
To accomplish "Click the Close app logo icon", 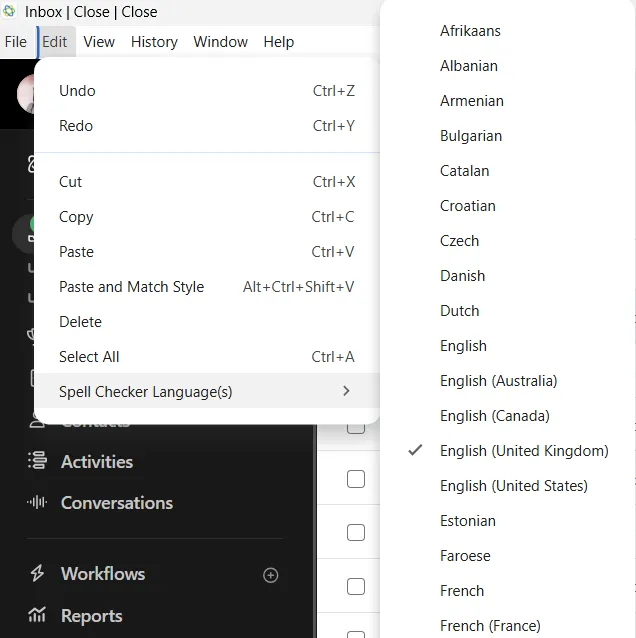I will 9,11.
